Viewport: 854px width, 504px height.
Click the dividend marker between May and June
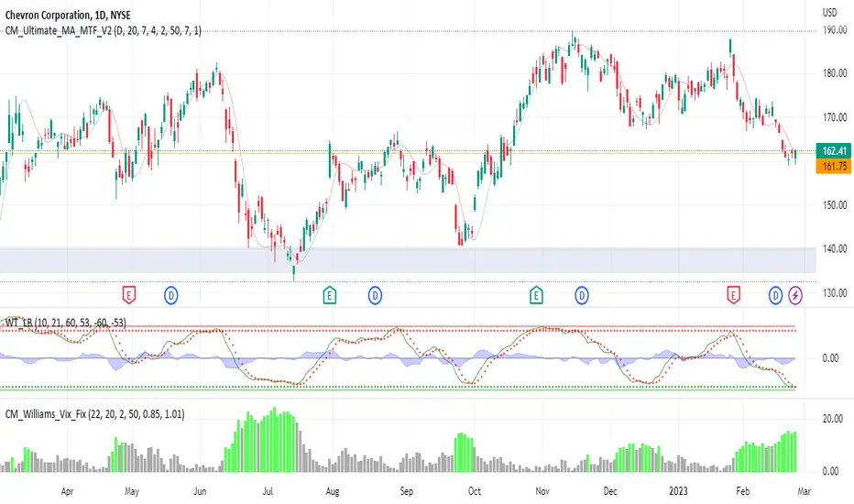[x=171, y=295]
